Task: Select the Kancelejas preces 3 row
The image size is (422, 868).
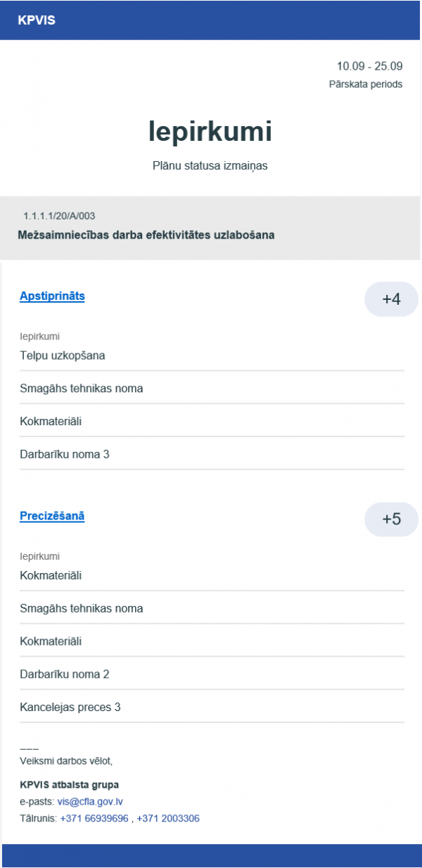Action: point(70,707)
